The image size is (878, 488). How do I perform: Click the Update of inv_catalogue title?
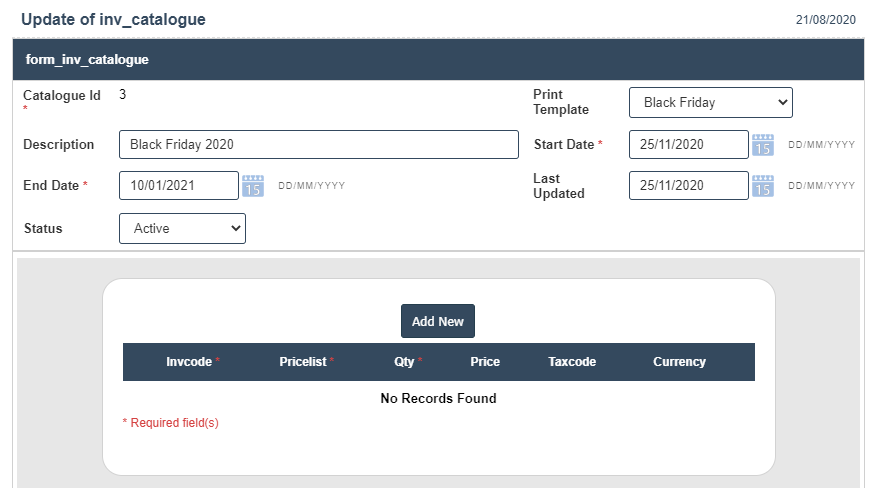[113, 19]
